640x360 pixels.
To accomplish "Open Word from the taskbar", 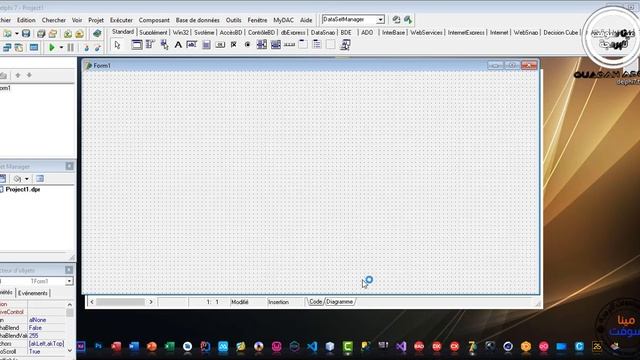I will click(x=134, y=347).
